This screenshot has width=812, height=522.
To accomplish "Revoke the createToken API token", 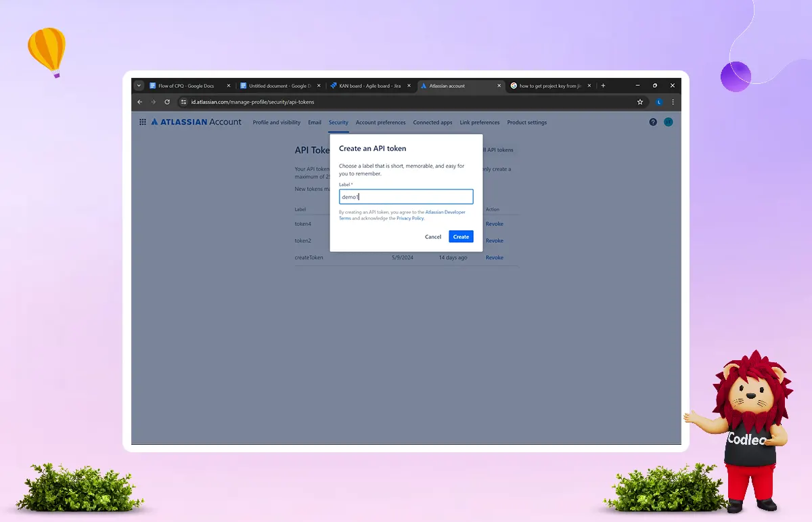I will (x=495, y=258).
